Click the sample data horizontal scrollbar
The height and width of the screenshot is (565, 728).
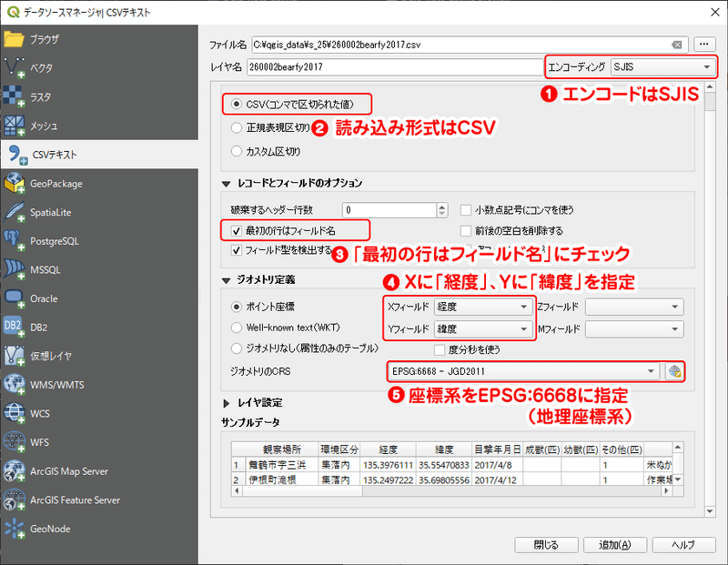[x=451, y=490]
